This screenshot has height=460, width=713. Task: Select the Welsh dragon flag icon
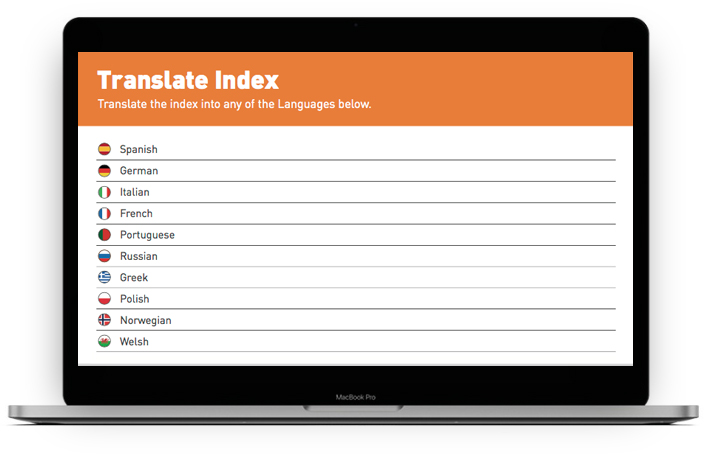point(104,342)
